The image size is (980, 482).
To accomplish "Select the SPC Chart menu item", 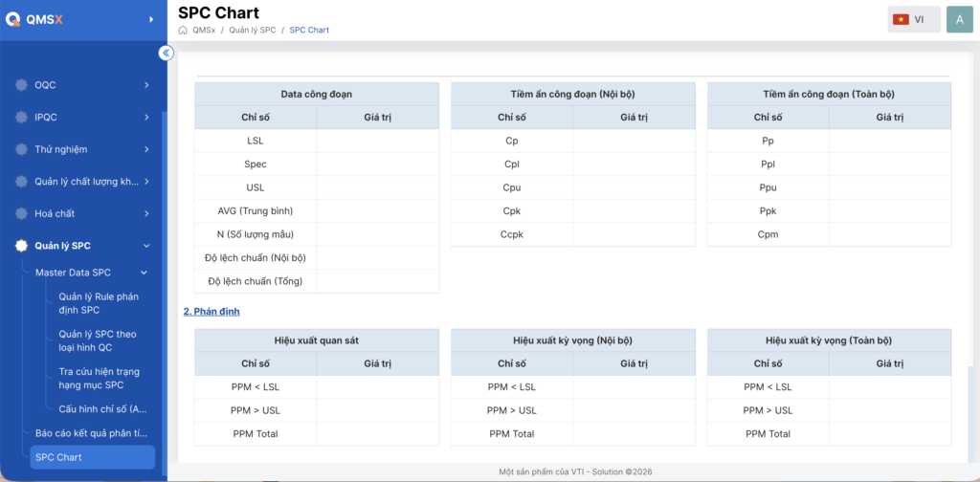I will 93,457.
